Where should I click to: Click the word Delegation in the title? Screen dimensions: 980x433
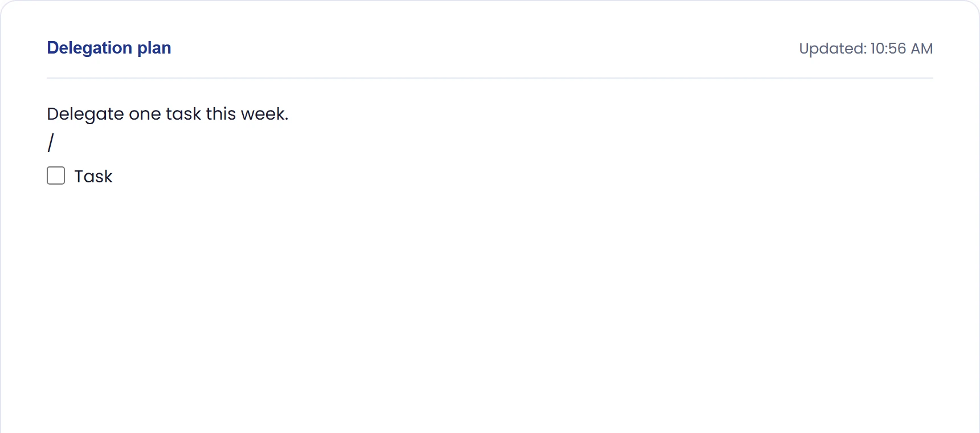point(89,48)
